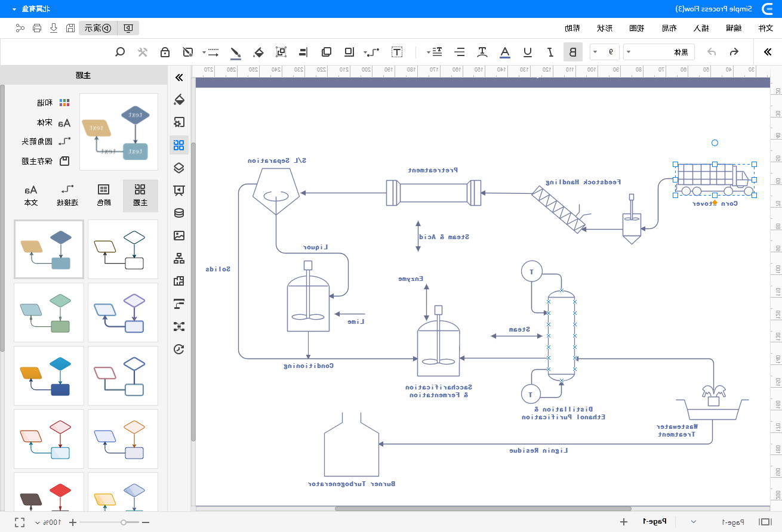Viewport: 782px width, 532px height.
Task: Click the 宋体 font theme option
Action: pos(53,123)
